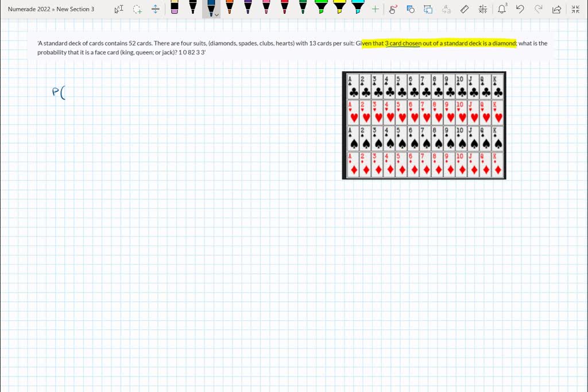Shrink the canvas with the collapse icon
This screenshot has height=392, width=588.
tap(576, 9)
